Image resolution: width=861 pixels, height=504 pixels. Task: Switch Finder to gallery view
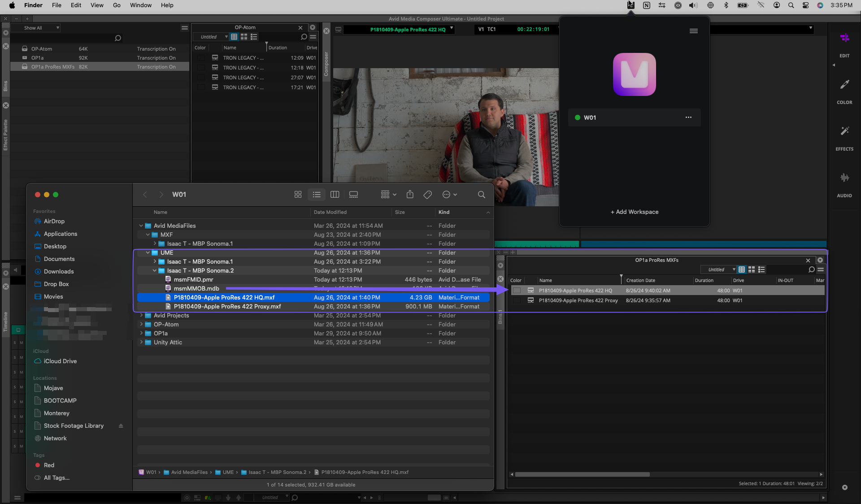[353, 195]
